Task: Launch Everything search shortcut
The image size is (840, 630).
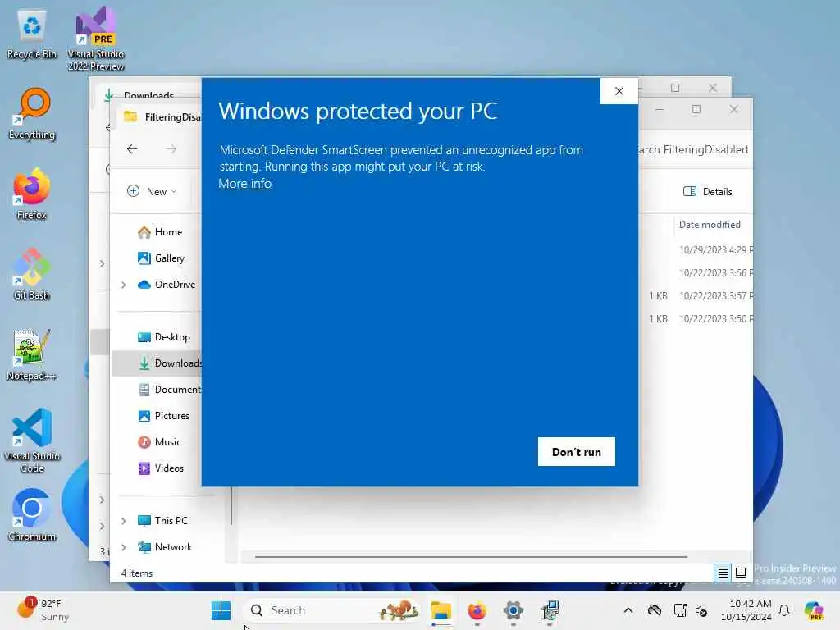Action: pos(32,115)
